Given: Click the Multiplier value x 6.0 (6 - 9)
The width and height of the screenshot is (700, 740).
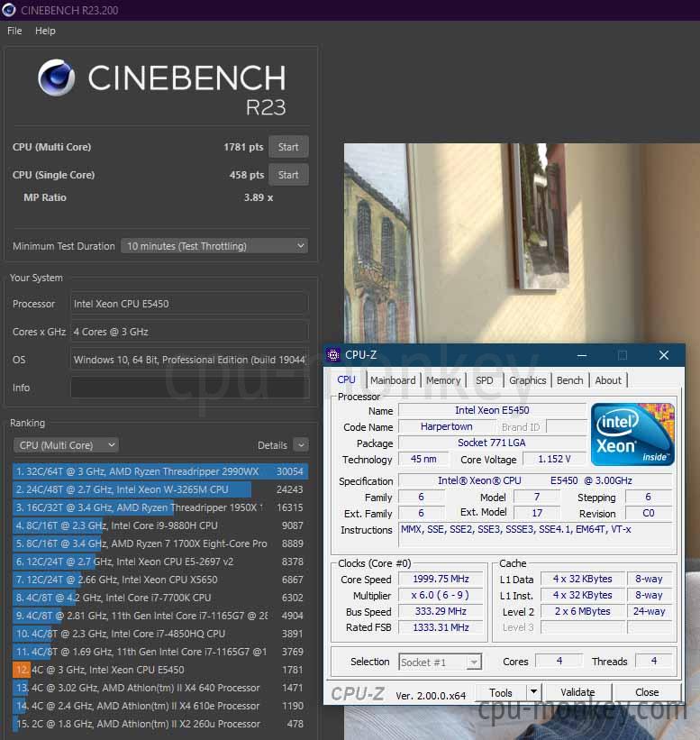Looking at the screenshot, I should [x=441, y=595].
